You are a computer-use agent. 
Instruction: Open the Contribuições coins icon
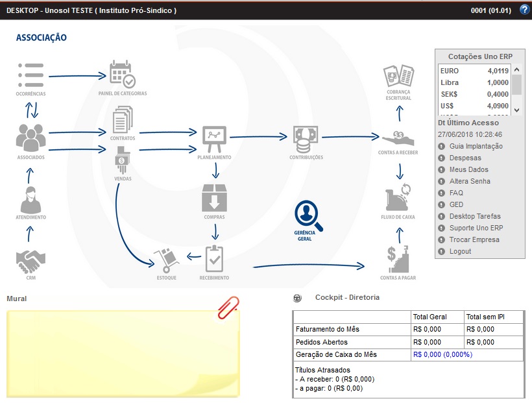(x=306, y=138)
